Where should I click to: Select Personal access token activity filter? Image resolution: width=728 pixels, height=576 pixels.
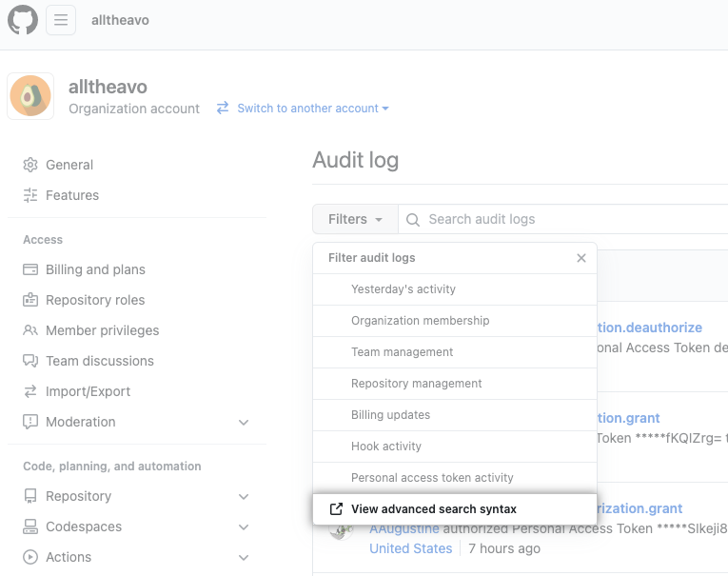(432, 478)
